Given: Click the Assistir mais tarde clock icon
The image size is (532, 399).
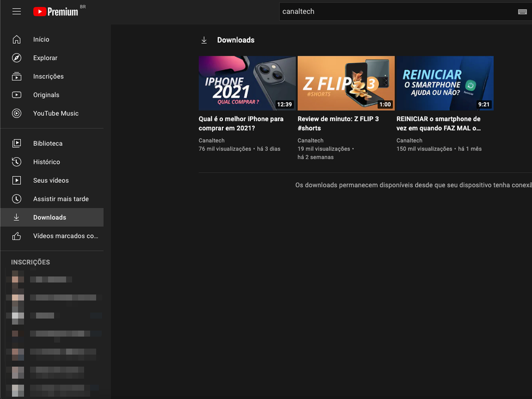Looking at the screenshot, I should pyautogui.click(x=17, y=199).
